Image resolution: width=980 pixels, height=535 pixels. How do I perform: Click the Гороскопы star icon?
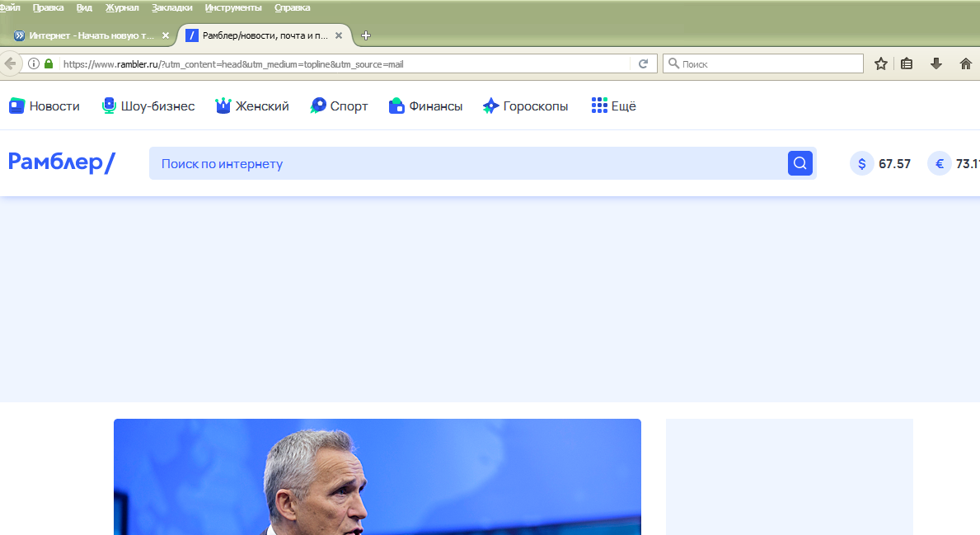[x=490, y=106]
